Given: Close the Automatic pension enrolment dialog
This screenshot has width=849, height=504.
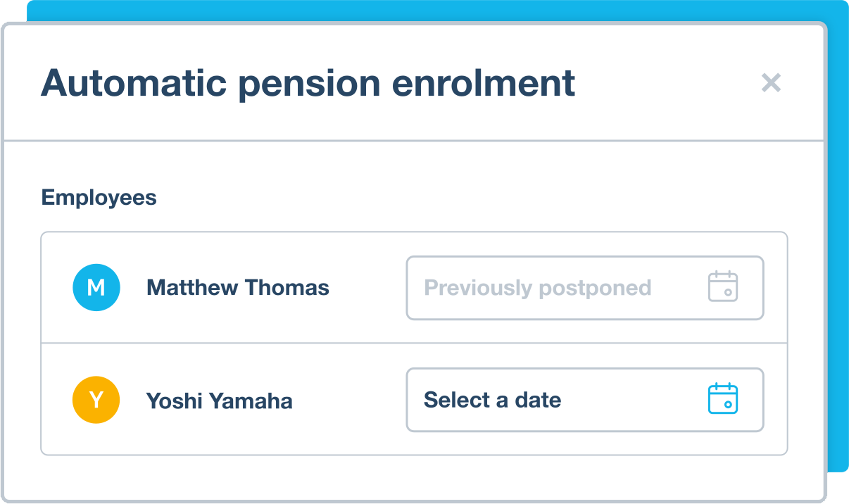Looking at the screenshot, I should tap(772, 83).
